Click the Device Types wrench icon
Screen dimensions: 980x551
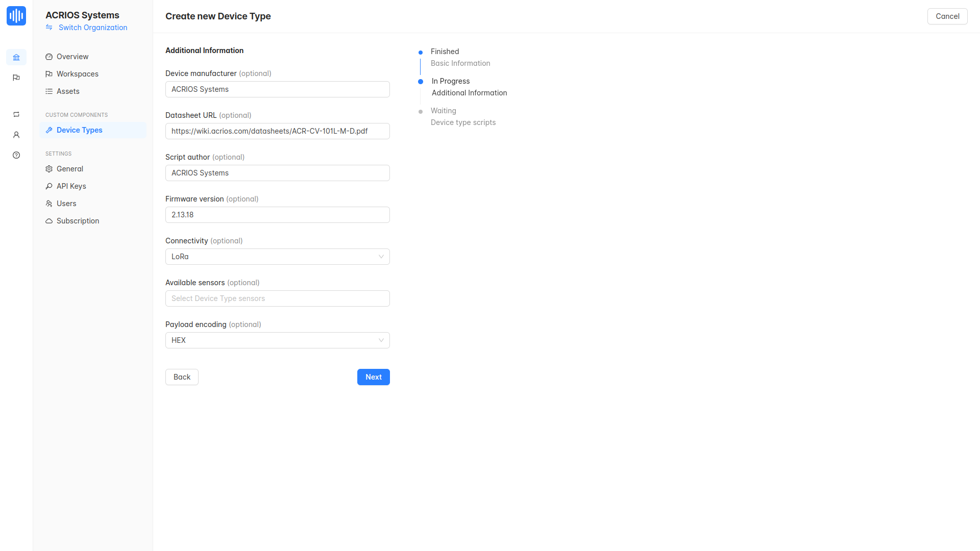(x=49, y=130)
